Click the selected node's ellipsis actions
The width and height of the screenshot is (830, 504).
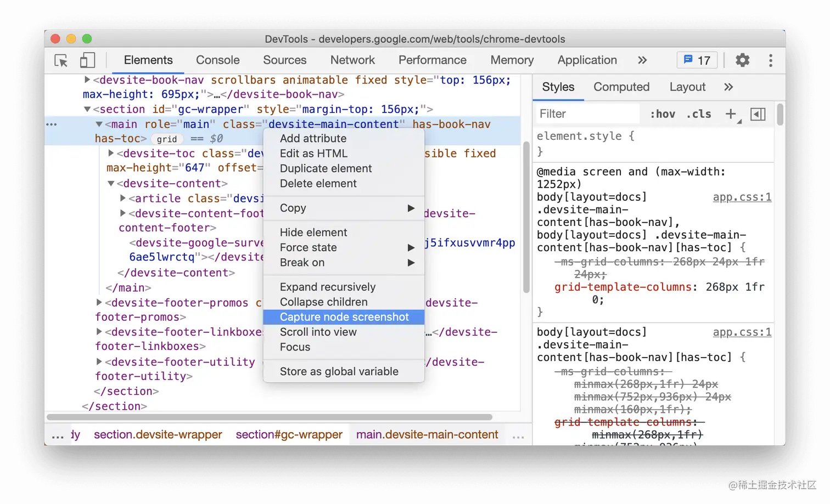point(52,124)
